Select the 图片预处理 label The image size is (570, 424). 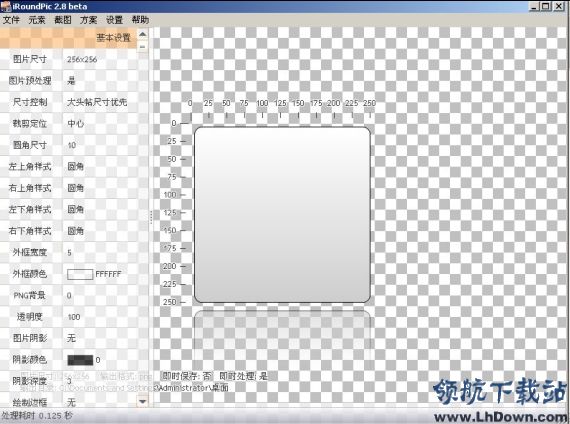(x=30, y=81)
